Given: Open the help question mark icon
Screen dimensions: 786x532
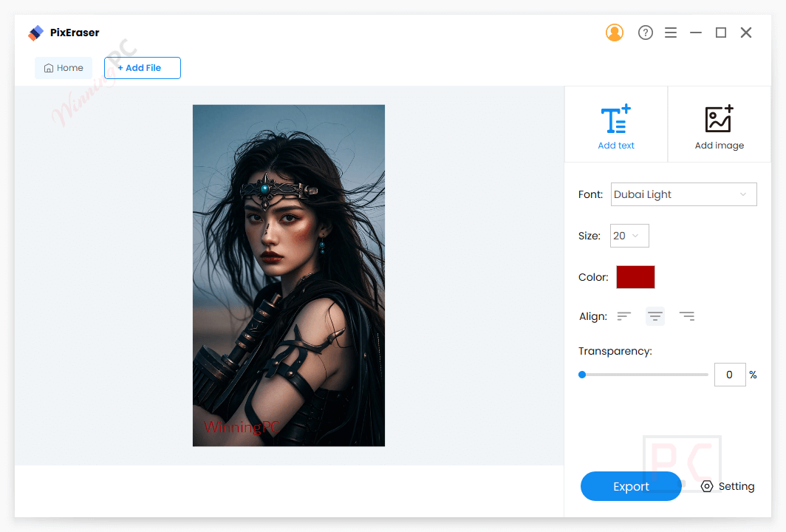Looking at the screenshot, I should [645, 33].
